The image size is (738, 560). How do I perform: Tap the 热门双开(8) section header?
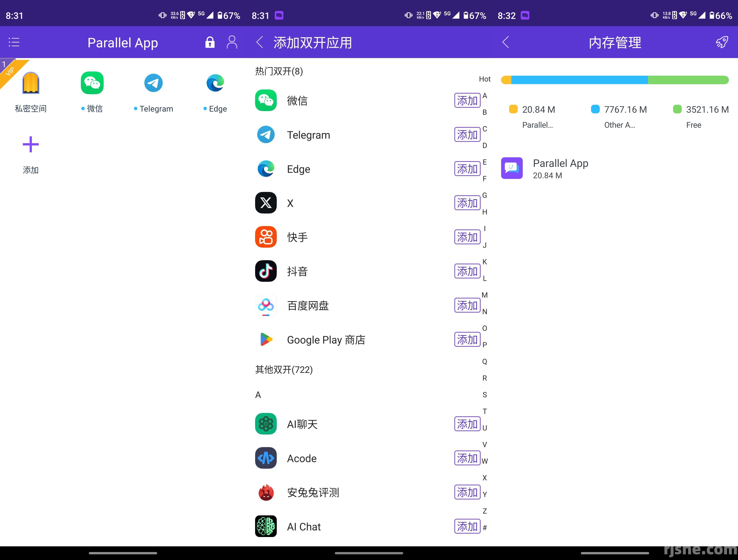[x=279, y=71]
